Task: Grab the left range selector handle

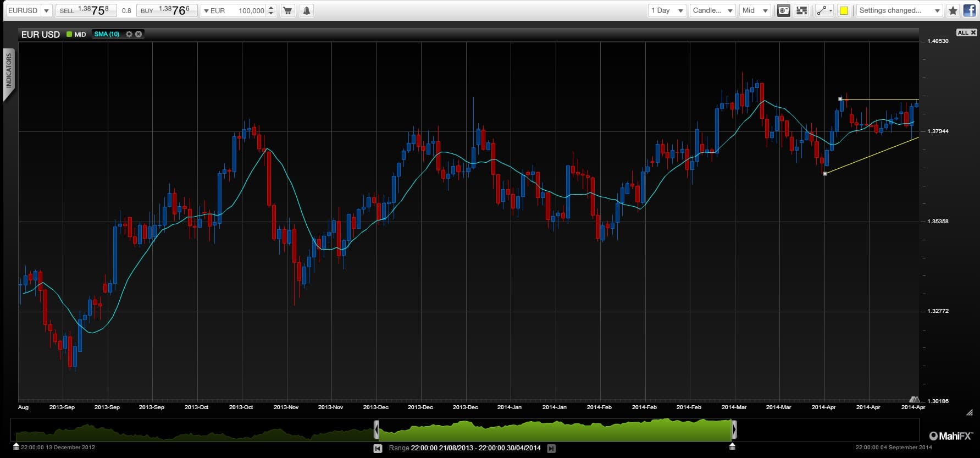Action: pyautogui.click(x=377, y=429)
